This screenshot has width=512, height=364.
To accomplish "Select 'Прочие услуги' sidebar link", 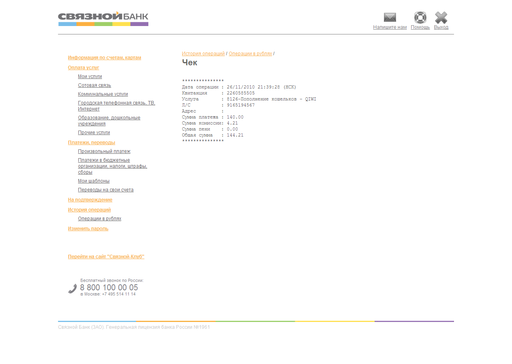I will point(94,133).
